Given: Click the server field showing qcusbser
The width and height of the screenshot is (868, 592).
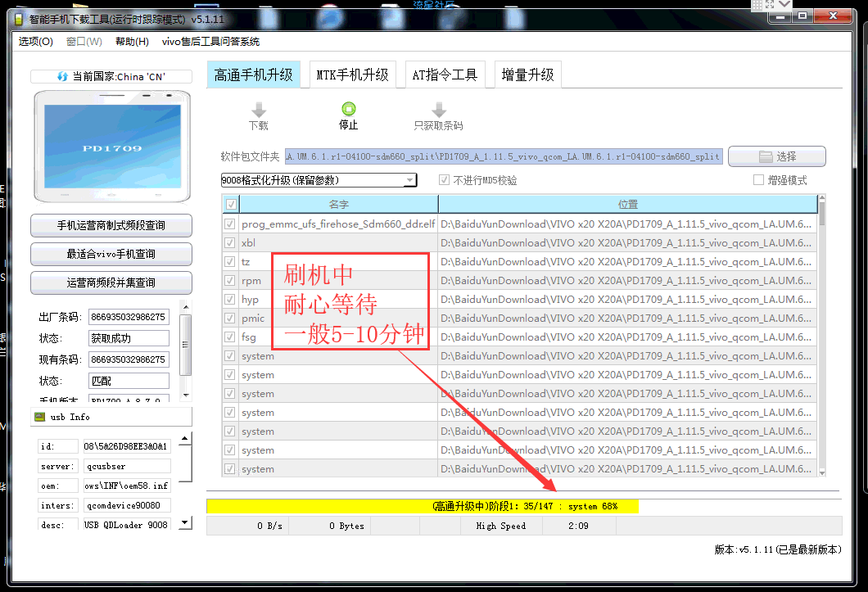Looking at the screenshot, I should coord(126,466).
